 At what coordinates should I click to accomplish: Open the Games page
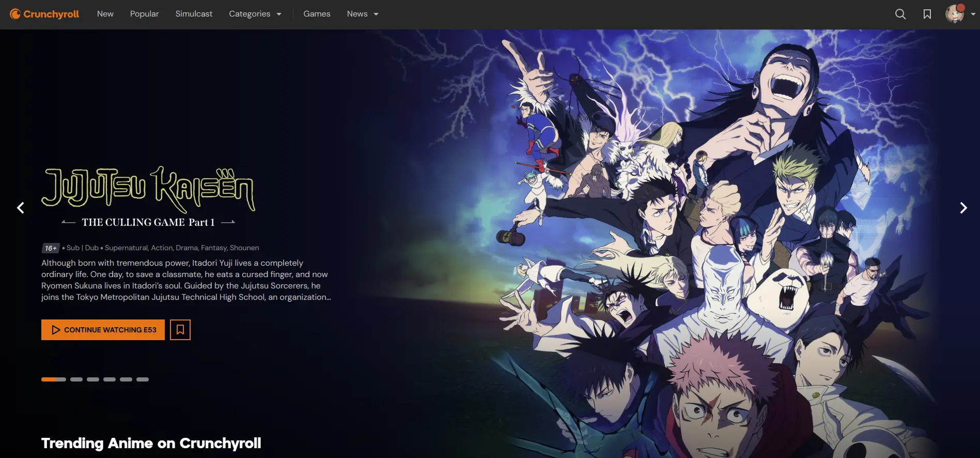(317, 14)
